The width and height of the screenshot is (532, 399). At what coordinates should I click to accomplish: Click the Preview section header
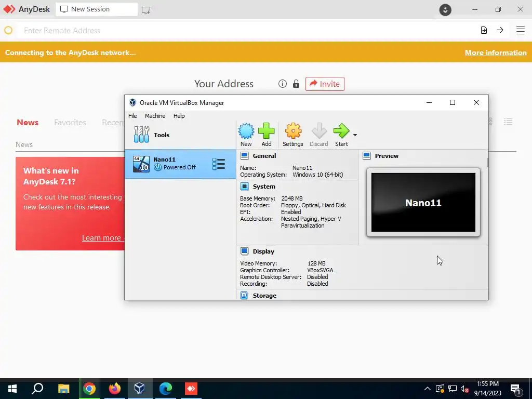click(x=387, y=156)
